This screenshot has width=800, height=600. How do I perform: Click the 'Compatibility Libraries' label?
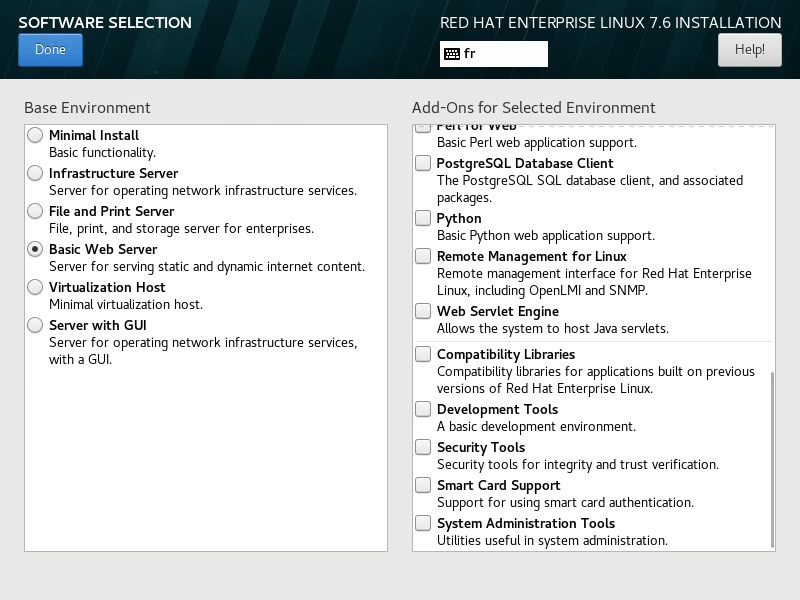(x=506, y=354)
